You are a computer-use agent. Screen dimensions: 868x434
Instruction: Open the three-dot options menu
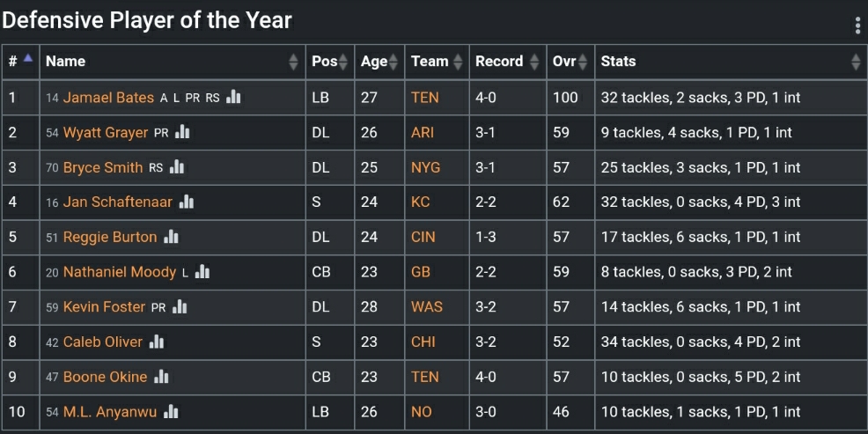pos(857,26)
